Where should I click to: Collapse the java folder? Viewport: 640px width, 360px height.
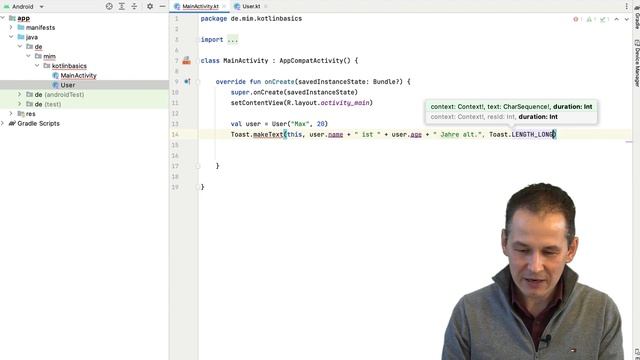[11, 37]
